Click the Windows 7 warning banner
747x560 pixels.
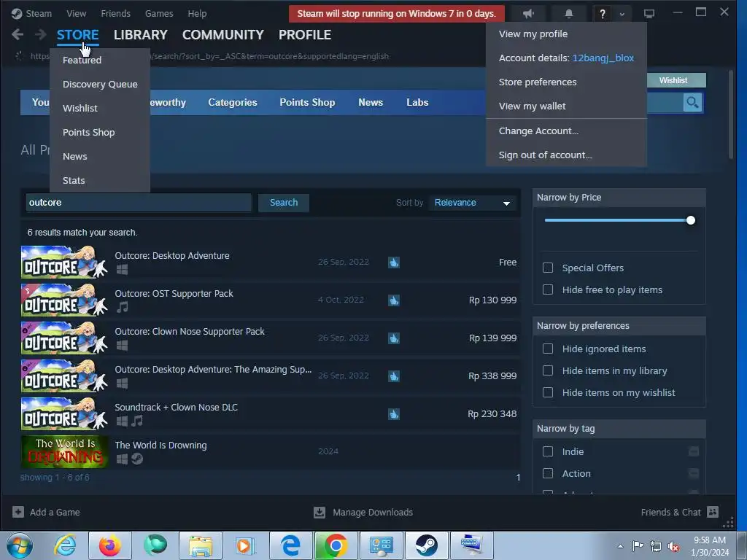[396, 14]
